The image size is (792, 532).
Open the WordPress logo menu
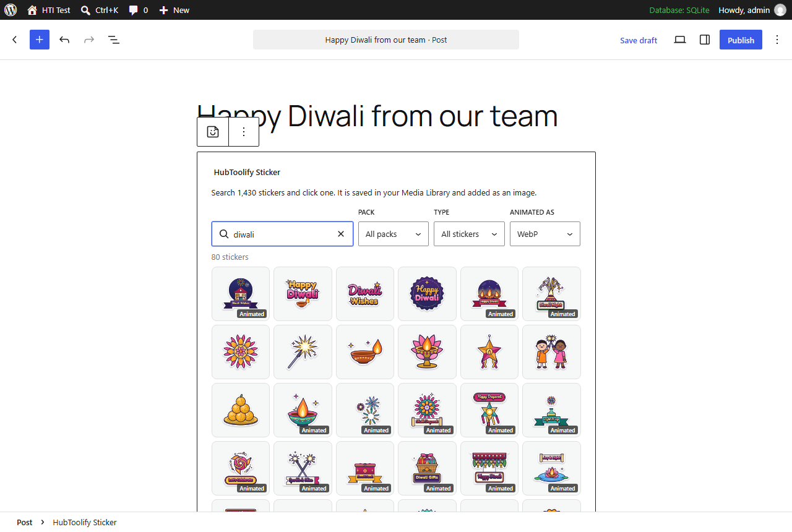pyautogui.click(x=11, y=10)
